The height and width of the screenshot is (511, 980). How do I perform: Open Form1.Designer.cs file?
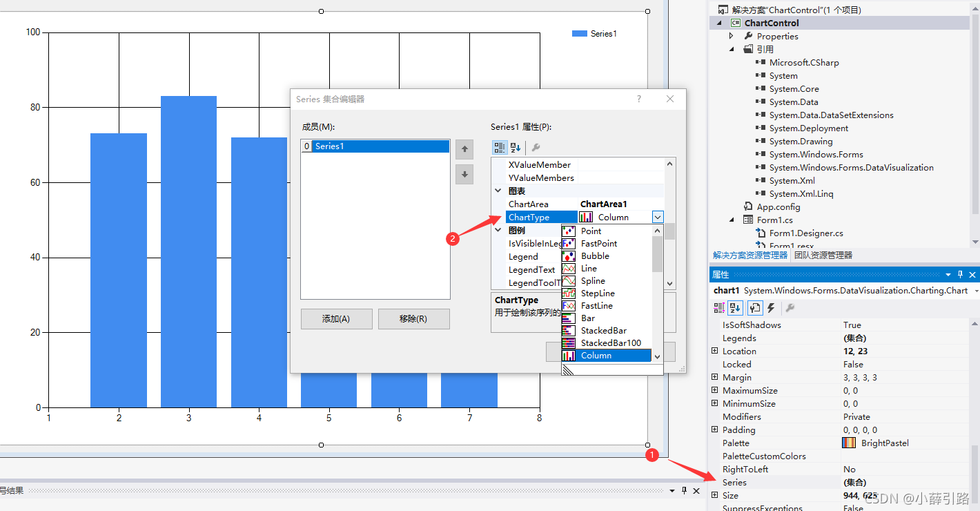(806, 233)
